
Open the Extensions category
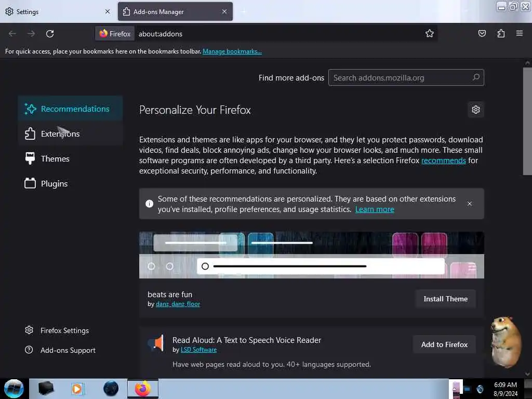coord(70,134)
